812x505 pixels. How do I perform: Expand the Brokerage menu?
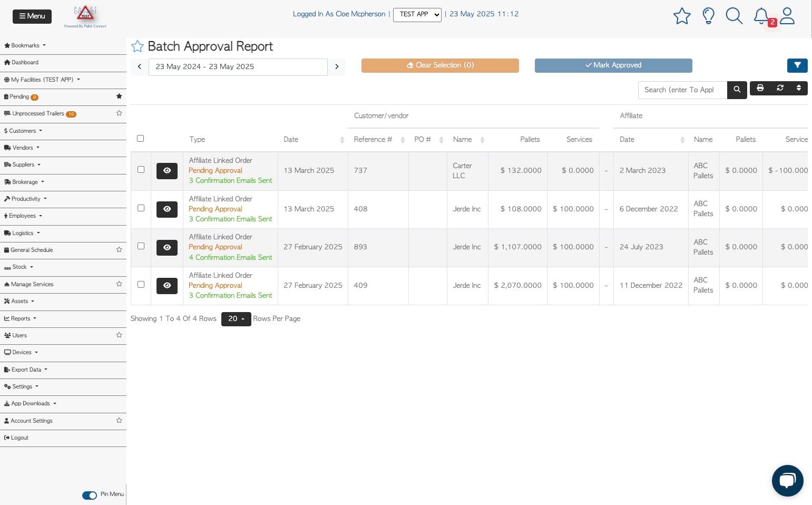tap(63, 182)
